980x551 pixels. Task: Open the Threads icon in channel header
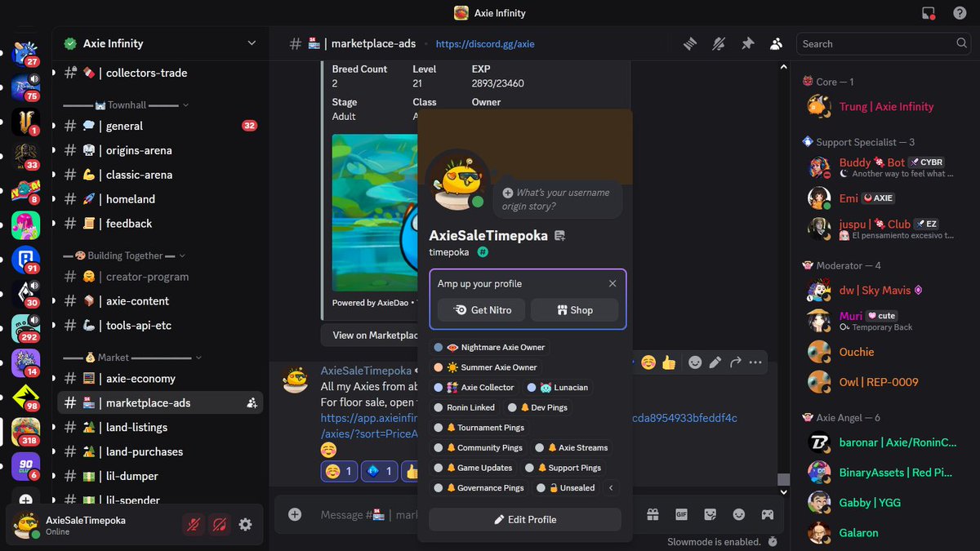[x=690, y=44]
